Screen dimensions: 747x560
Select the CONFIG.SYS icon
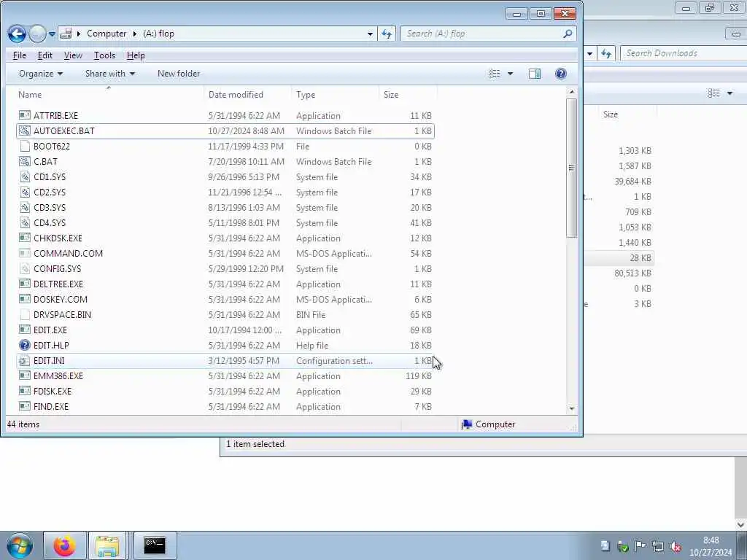tap(25, 268)
